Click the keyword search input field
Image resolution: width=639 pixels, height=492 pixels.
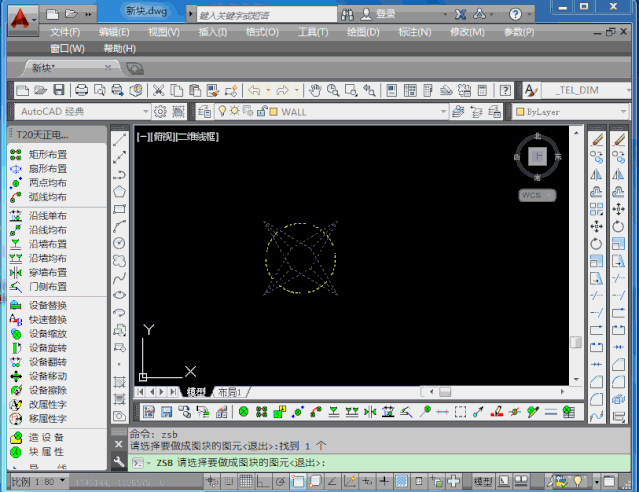pos(267,15)
